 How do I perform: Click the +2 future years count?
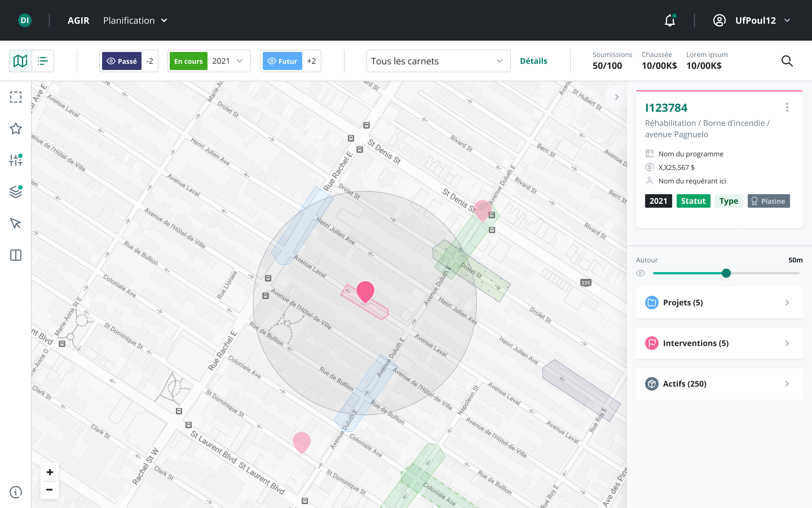click(311, 61)
